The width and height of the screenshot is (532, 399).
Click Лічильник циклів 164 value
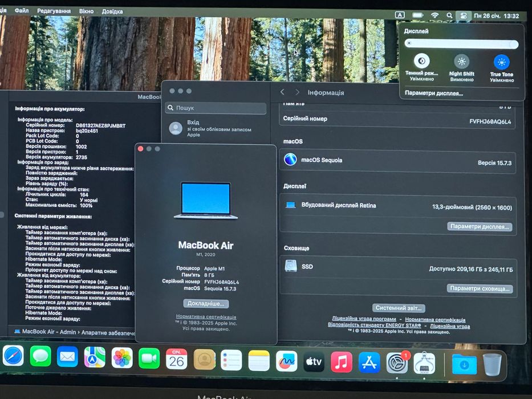click(84, 195)
